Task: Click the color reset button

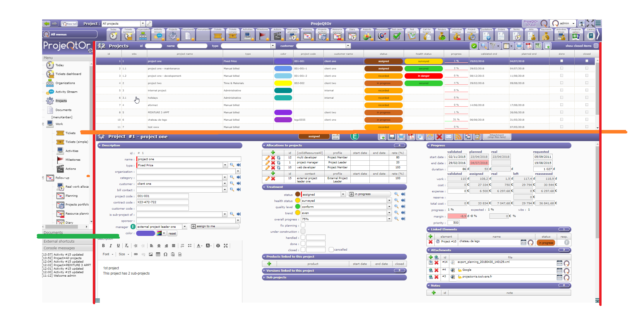Action: pyautogui.click(x=172, y=233)
